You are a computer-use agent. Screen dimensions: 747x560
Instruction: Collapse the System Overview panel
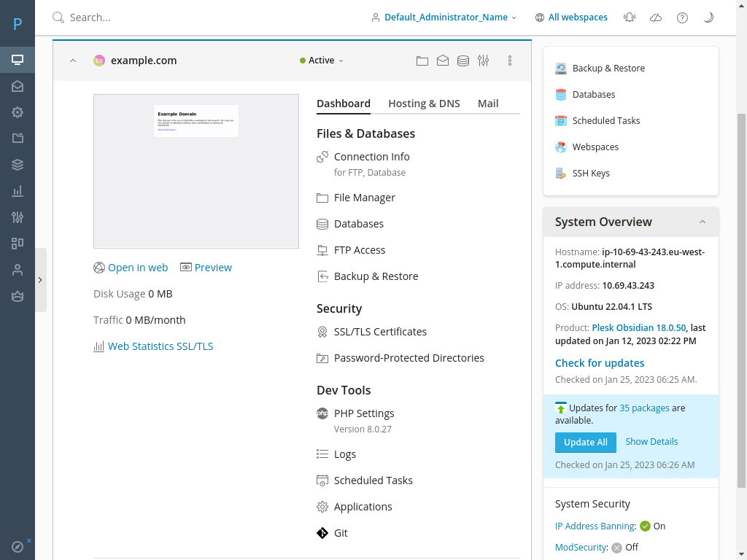click(x=702, y=222)
